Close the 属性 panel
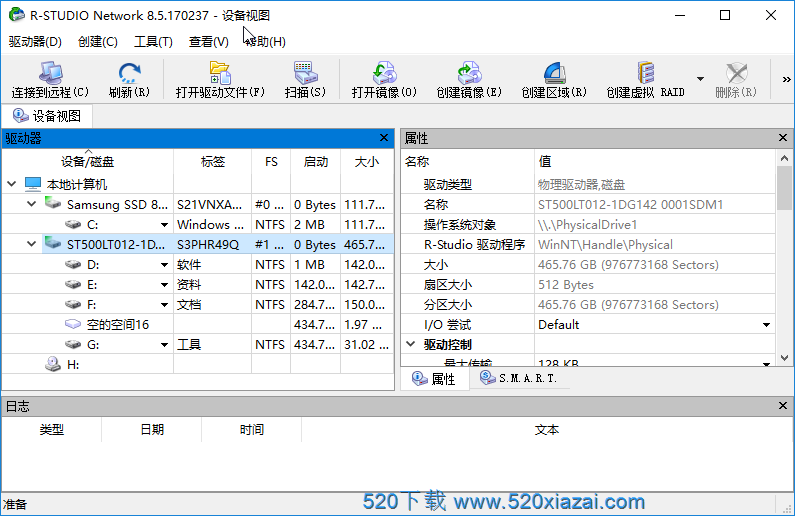795x516 pixels. tap(783, 138)
